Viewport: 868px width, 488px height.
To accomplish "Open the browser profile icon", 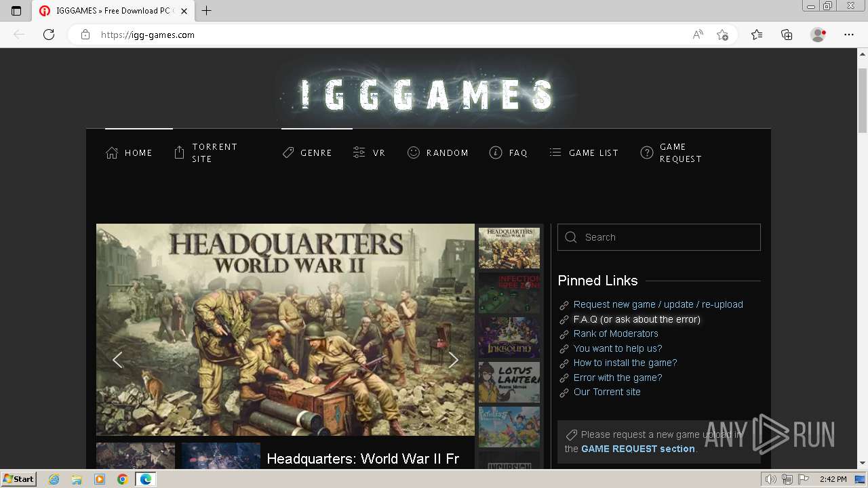I will coord(818,35).
